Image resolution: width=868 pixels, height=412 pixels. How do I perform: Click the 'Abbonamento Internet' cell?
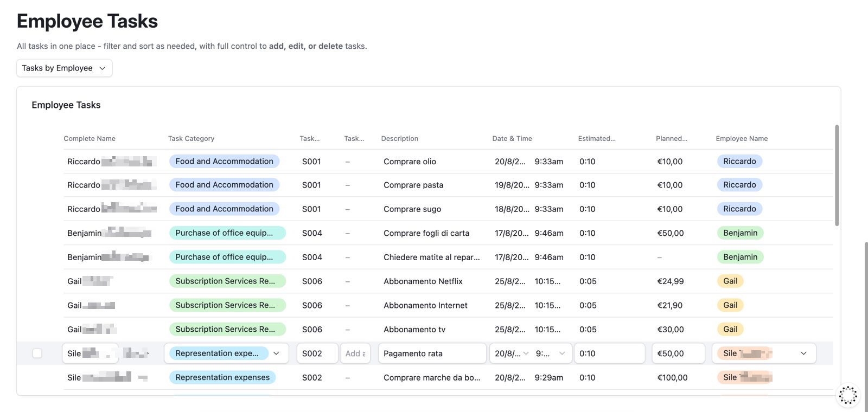tap(425, 306)
